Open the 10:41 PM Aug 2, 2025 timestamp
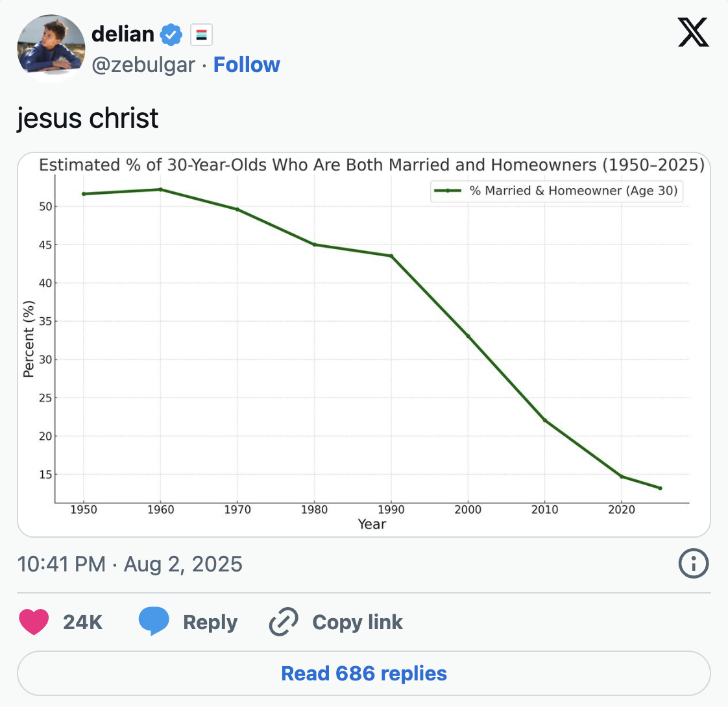 tap(130, 564)
